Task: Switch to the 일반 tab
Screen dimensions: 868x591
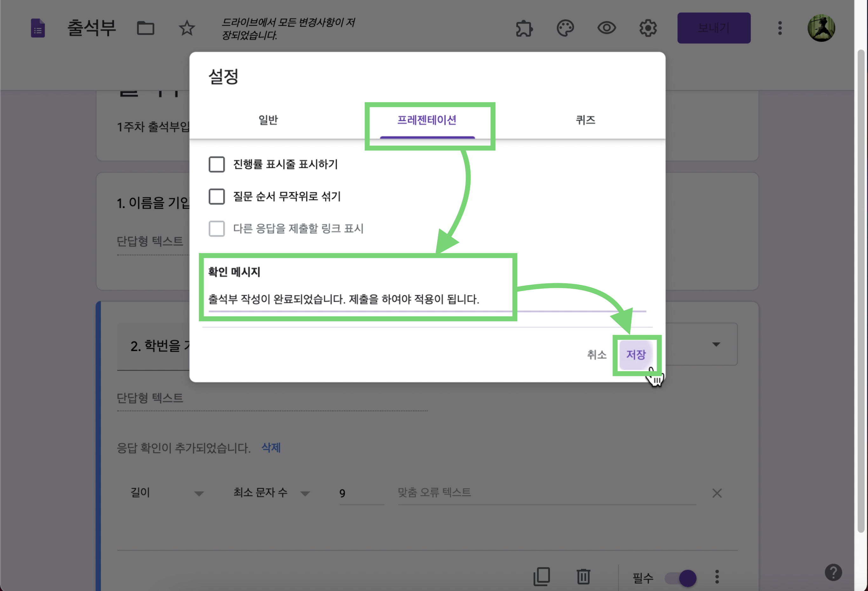Action: (268, 120)
